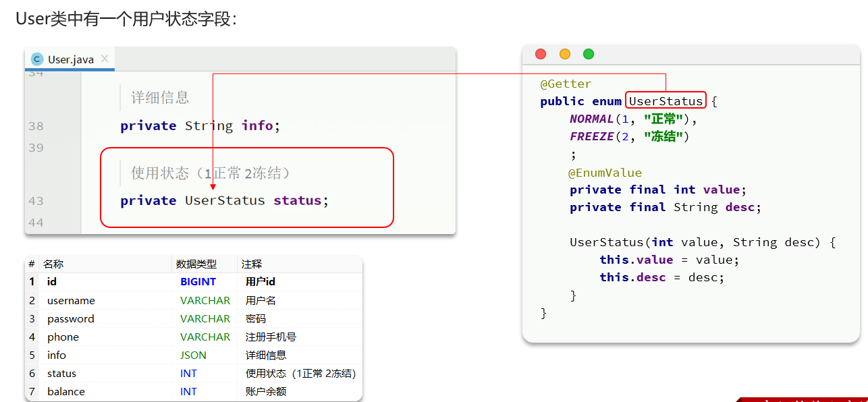The height and width of the screenshot is (402, 868).
Task: Select the status row name cell
Action: (x=61, y=373)
